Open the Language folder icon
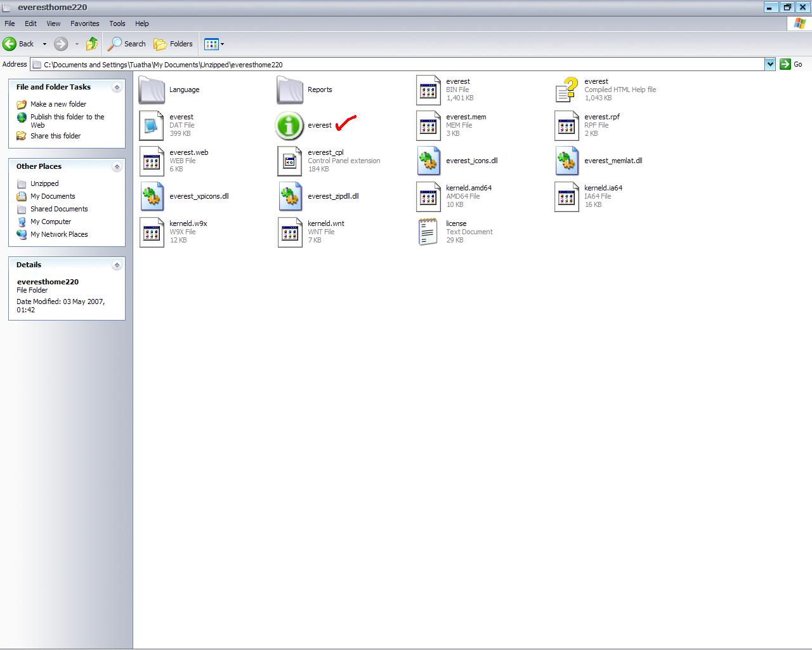 point(152,90)
